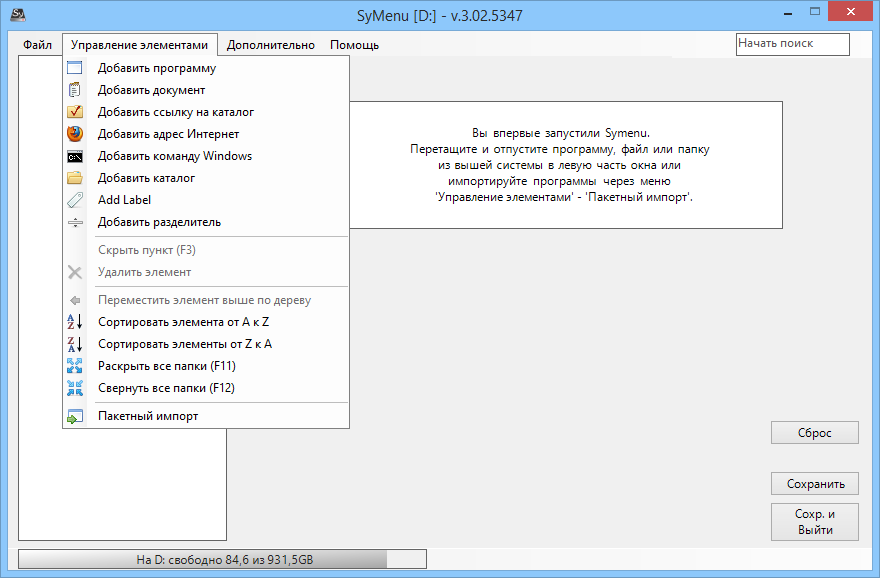Choose Пакетный импорт
This screenshot has height=578, width=880.
206,416
